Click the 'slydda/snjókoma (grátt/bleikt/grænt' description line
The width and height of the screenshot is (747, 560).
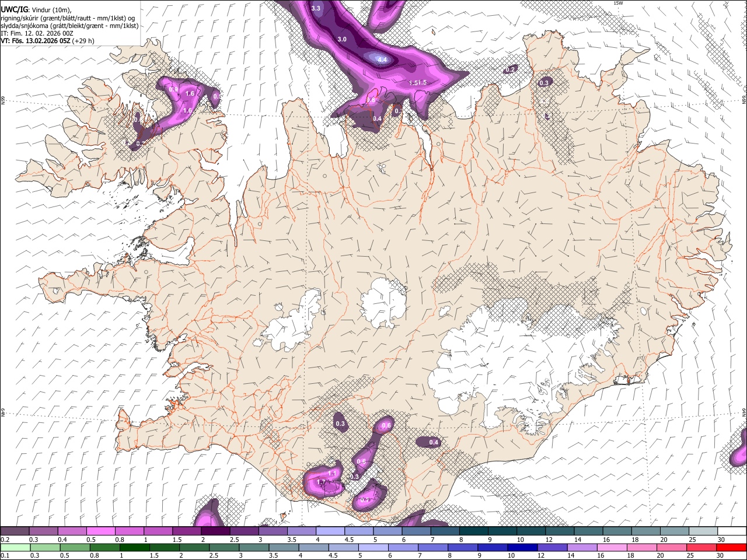point(69,25)
